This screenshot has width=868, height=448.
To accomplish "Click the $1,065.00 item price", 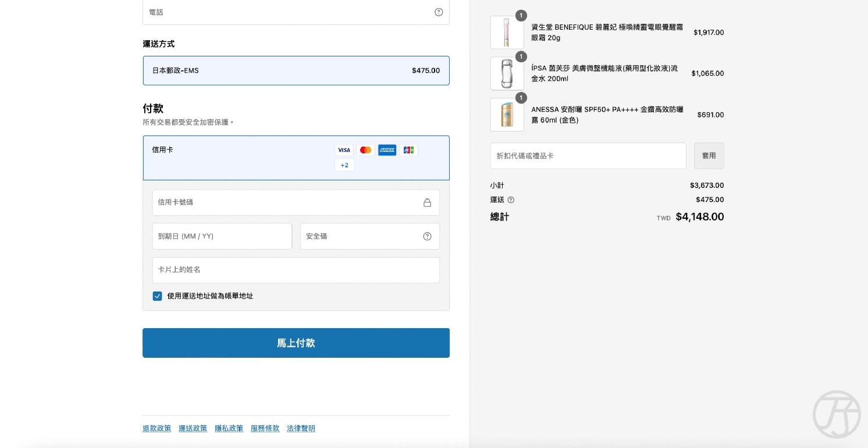I will coord(707,73).
